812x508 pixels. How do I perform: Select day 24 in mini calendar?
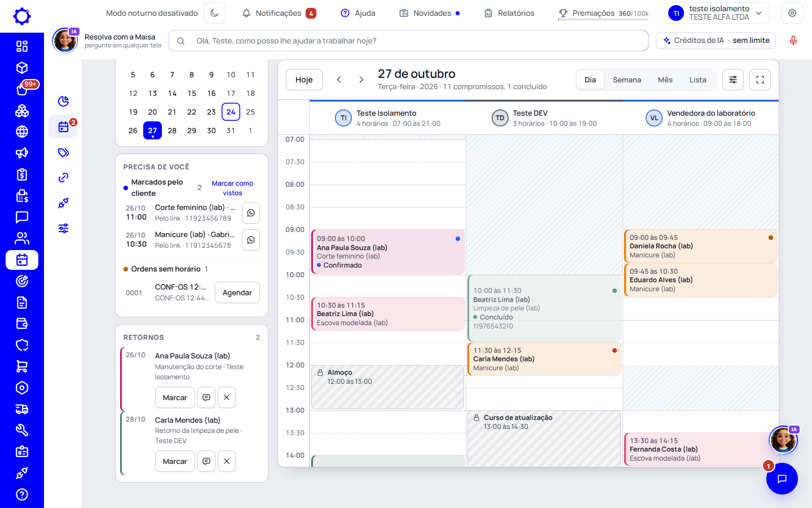tap(231, 112)
